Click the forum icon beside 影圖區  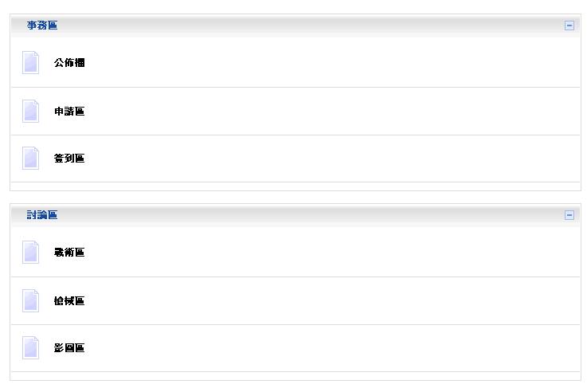click(x=31, y=348)
